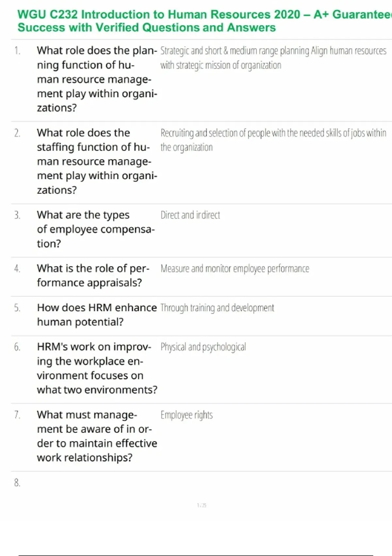Click item number 4 in the list
Image resolution: width=392 pixels, height=556 pixels.
[x=17, y=269]
